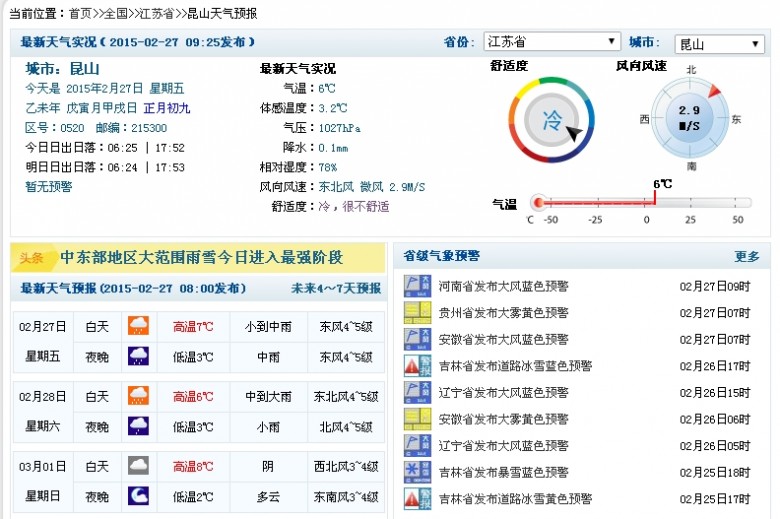Click 更多 in the provincial warnings panel
Screen dimensions: 780x519
pyautogui.click(x=746, y=257)
